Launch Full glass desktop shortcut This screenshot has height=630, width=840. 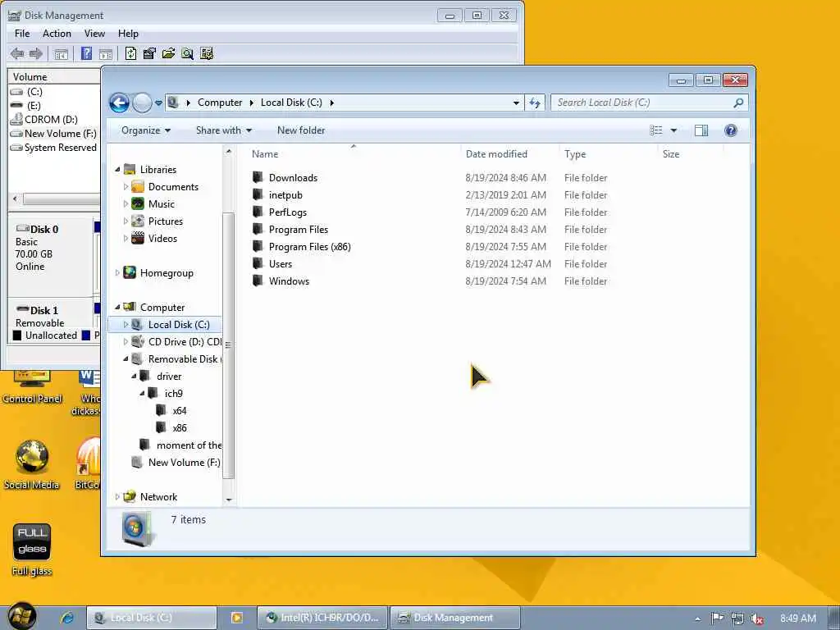coord(32,550)
